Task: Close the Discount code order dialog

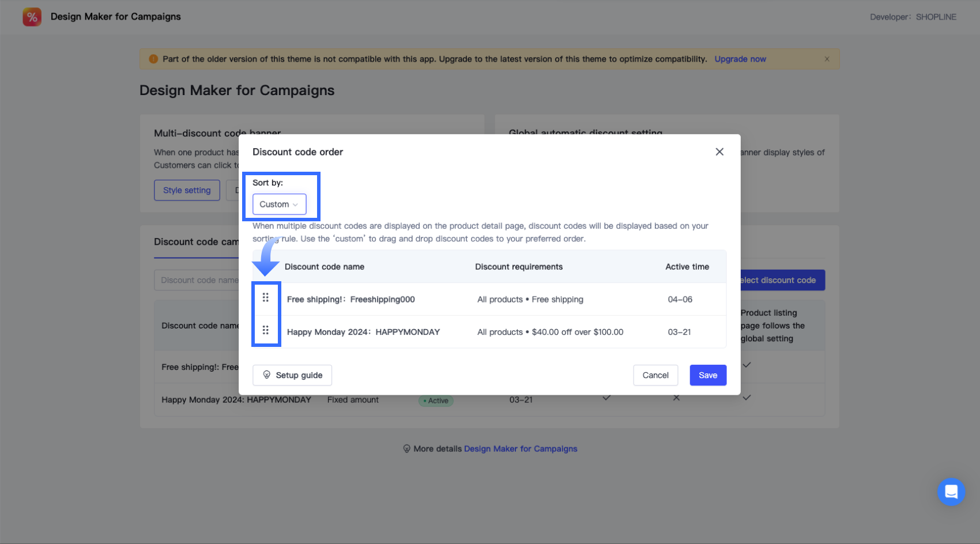Action: [719, 152]
